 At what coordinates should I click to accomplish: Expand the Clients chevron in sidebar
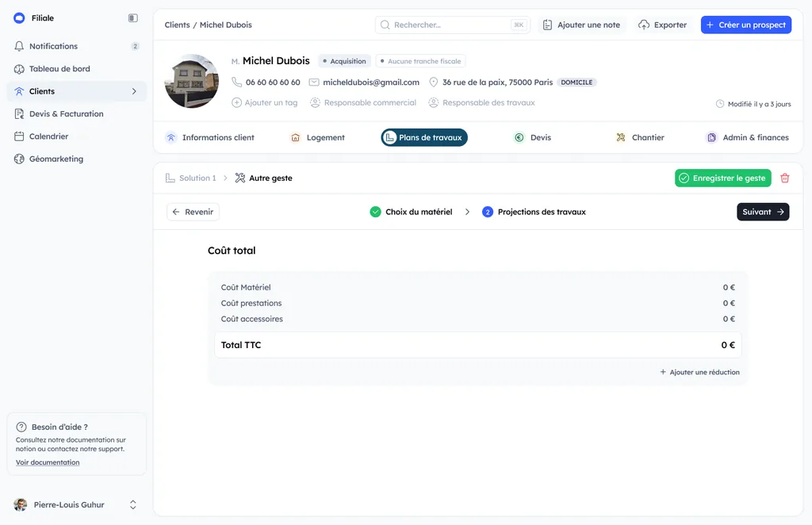[134, 91]
